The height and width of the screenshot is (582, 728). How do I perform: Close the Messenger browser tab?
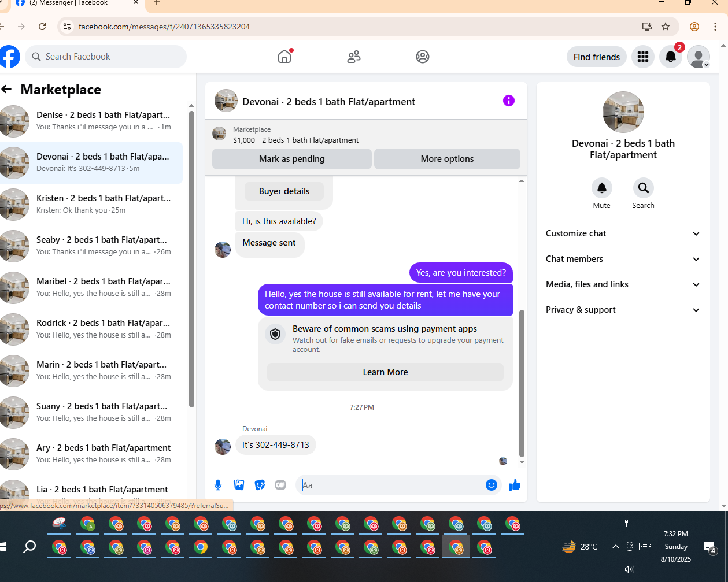136,3
